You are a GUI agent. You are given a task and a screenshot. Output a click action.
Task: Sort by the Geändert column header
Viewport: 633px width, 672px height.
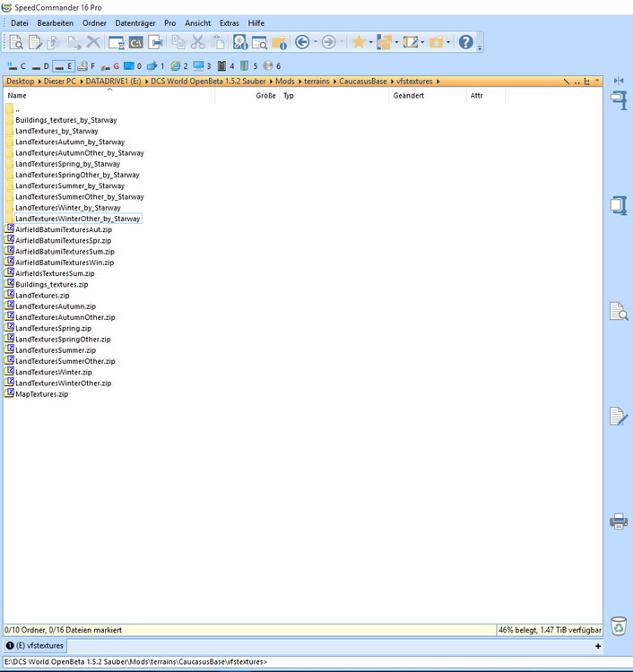[427, 96]
